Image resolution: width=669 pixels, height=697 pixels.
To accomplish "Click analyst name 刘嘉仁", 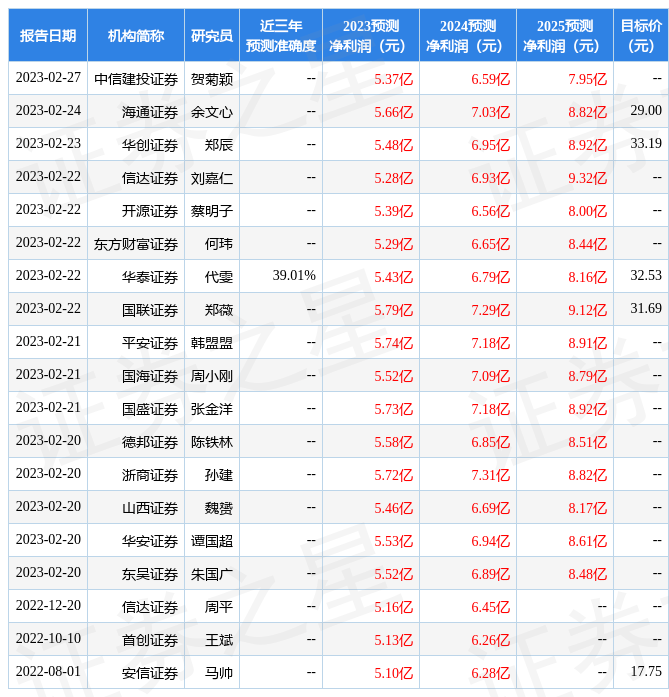I will (212, 178).
